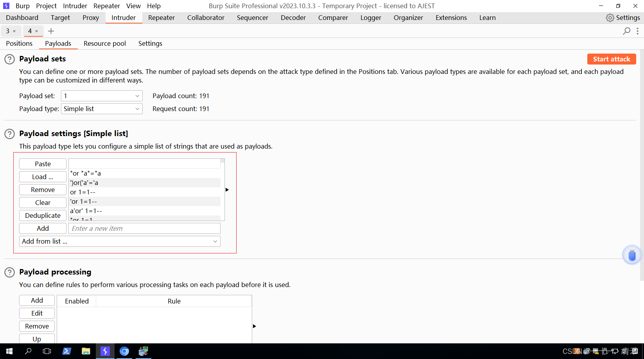644x359 pixels.
Task: Open the Dashboard tab
Action: pos(22,18)
